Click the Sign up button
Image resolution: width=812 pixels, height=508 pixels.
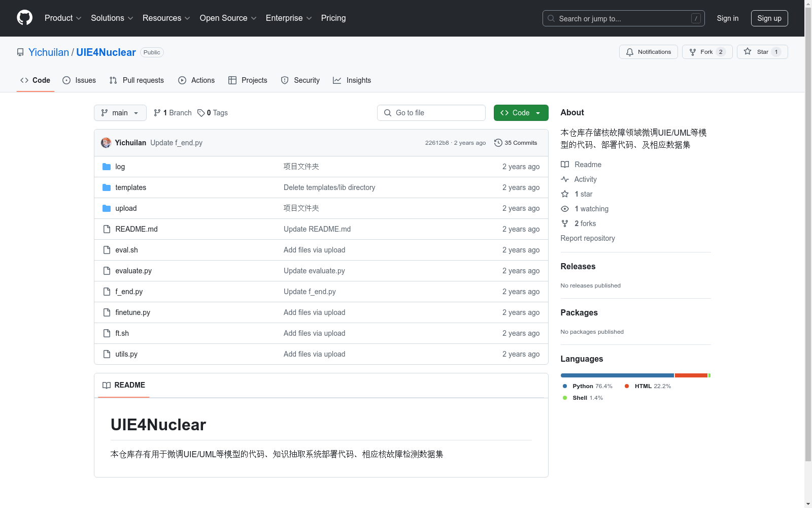[769, 18]
